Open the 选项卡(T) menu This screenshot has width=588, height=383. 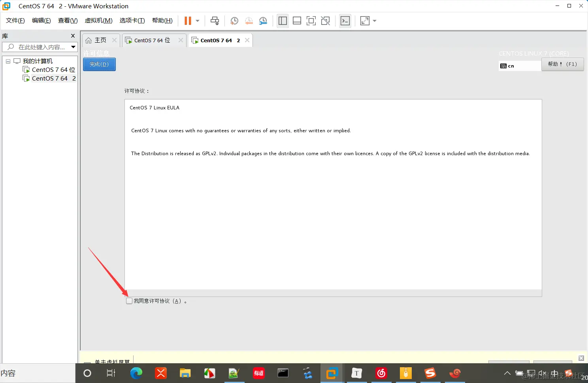[132, 21]
